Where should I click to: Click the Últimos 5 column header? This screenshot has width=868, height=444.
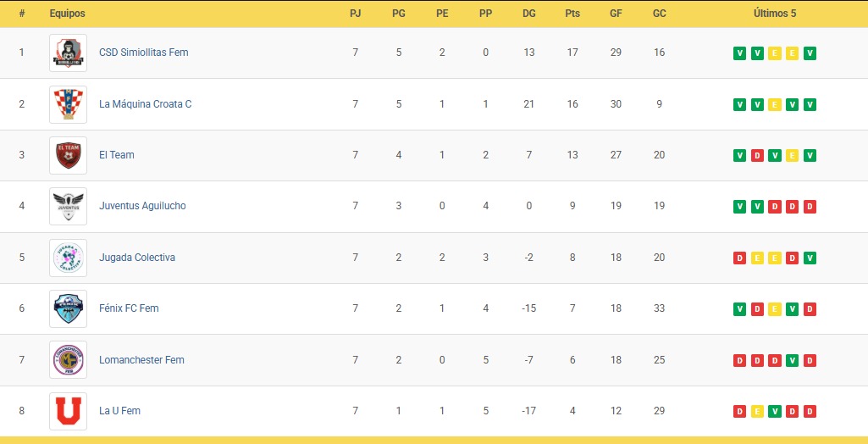pos(775,14)
